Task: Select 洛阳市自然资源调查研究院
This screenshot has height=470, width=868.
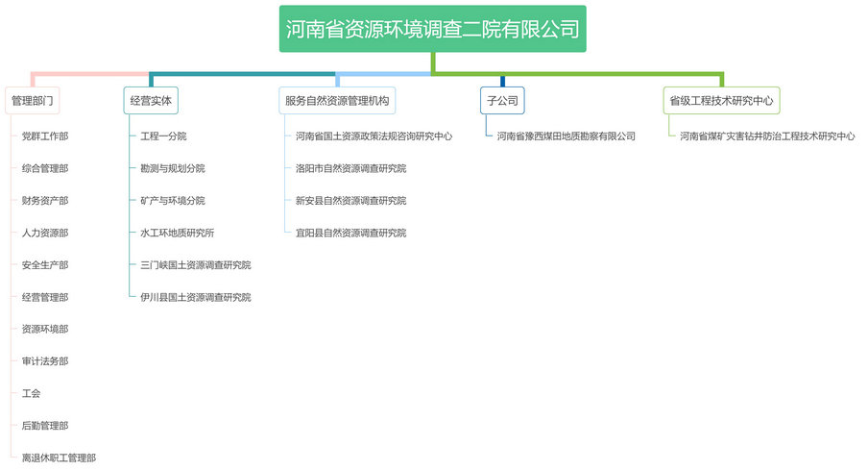Action: pyautogui.click(x=351, y=168)
